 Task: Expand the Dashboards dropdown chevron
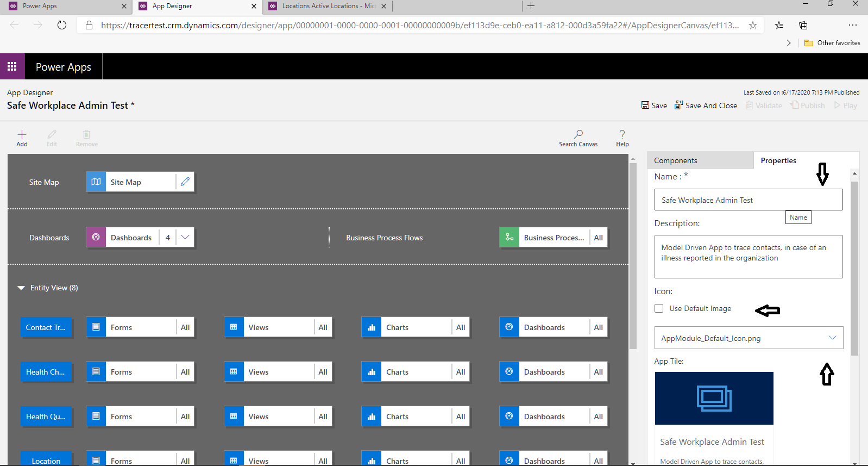click(185, 237)
